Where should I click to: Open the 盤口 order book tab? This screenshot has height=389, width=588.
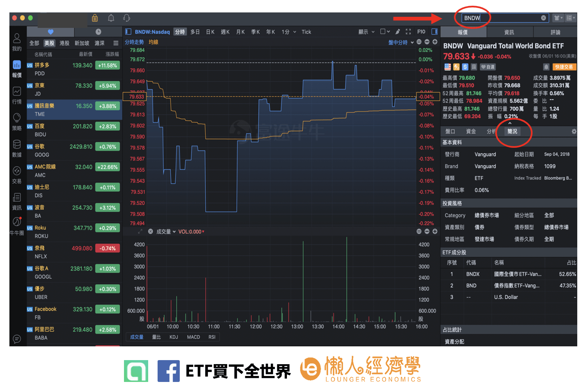[450, 131]
